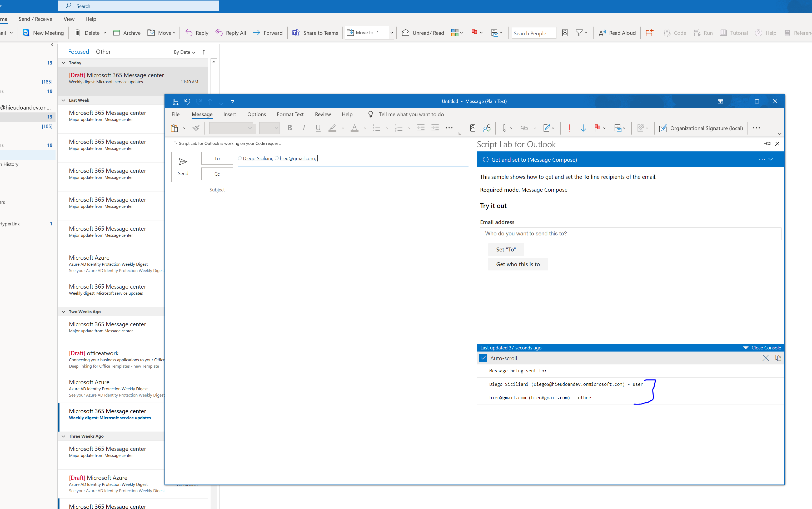812x509 pixels.
Task: Open the By Date sort dropdown
Action: [184, 52]
